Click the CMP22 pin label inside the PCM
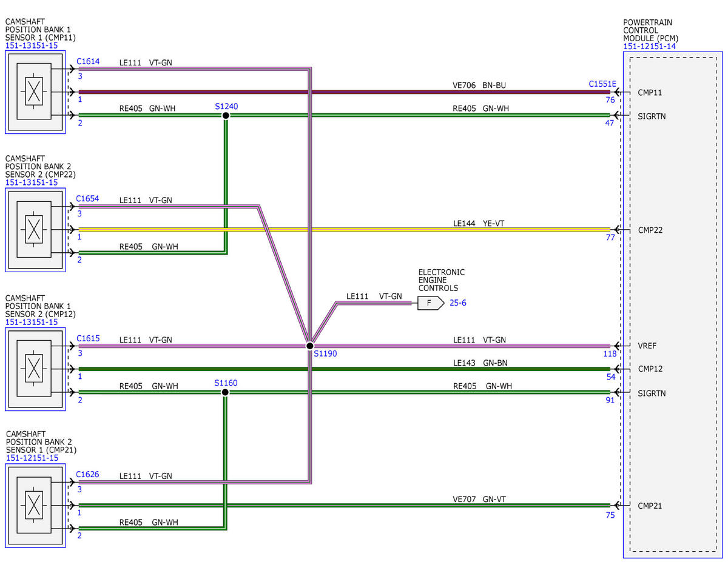The width and height of the screenshot is (728, 562). (x=650, y=230)
